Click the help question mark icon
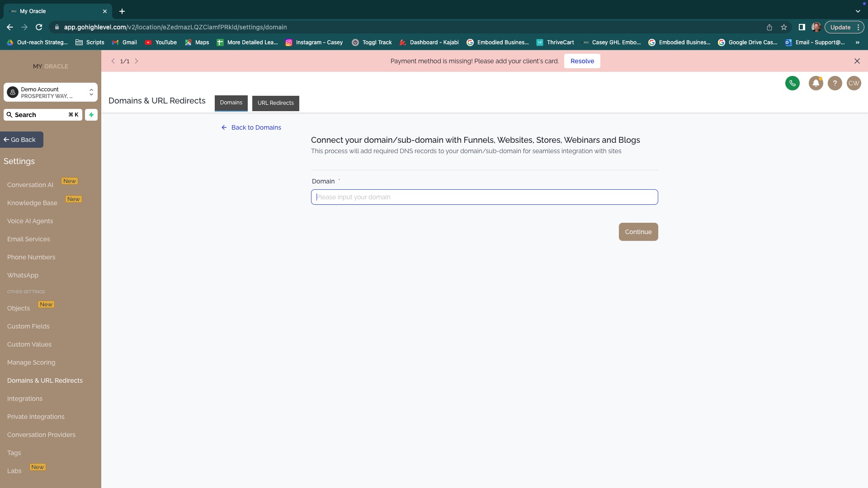The width and height of the screenshot is (868, 488). [x=835, y=83]
